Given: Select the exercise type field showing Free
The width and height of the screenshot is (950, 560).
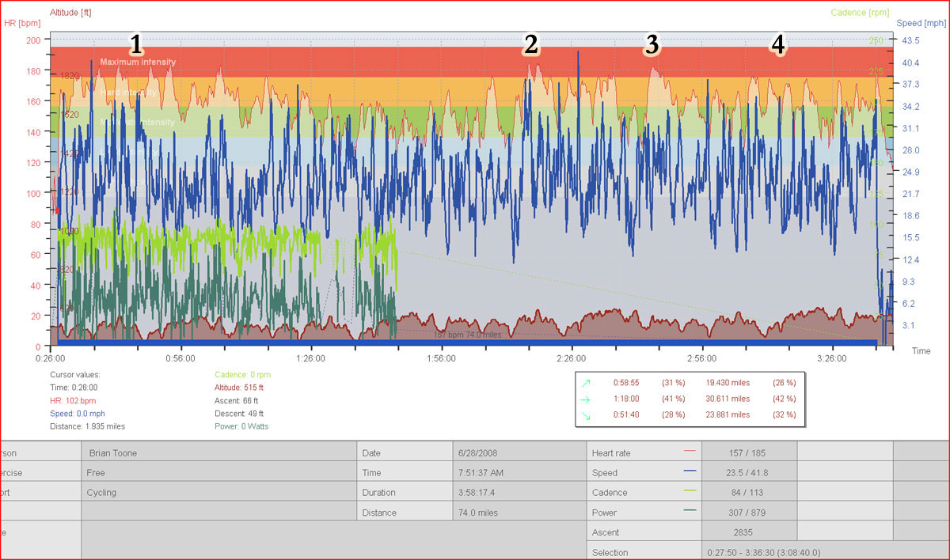Looking at the screenshot, I should pos(219,473).
